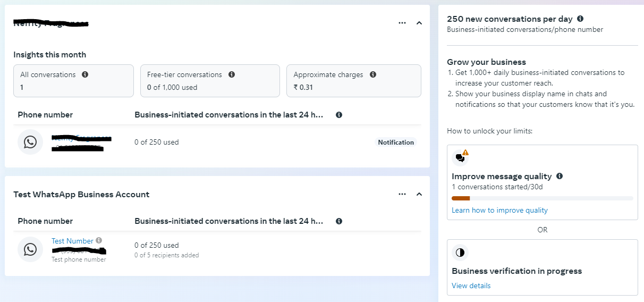
Task: Collapse the Test WhatsApp Business Account section
Action: pos(419,194)
